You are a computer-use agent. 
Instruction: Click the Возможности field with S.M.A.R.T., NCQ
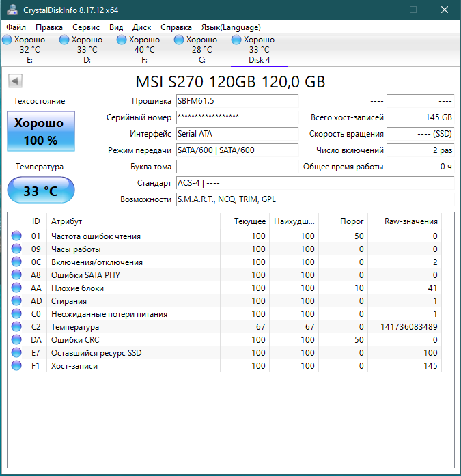tap(316, 199)
